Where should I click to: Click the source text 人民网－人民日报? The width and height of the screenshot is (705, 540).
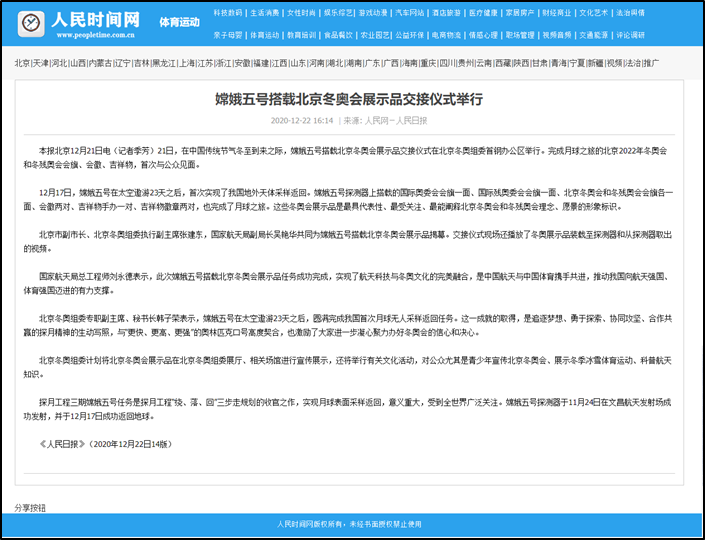[x=396, y=120]
